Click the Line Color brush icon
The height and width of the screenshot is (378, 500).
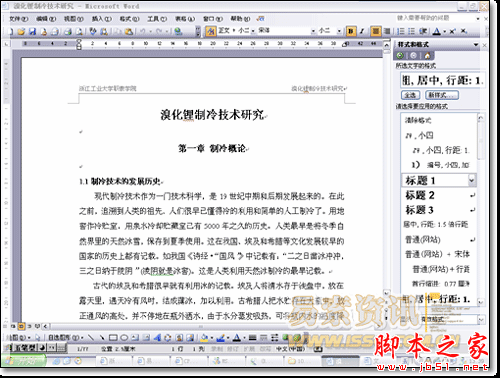[x=220, y=338]
